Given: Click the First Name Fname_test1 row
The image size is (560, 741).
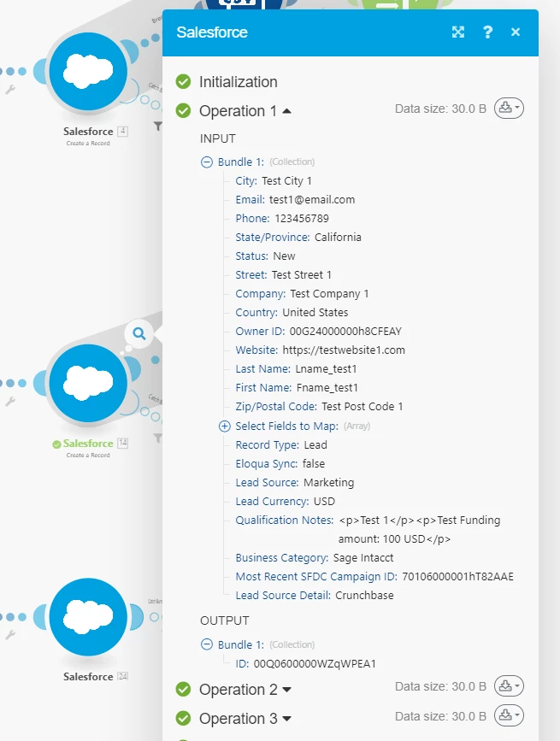Looking at the screenshot, I should point(297,388).
